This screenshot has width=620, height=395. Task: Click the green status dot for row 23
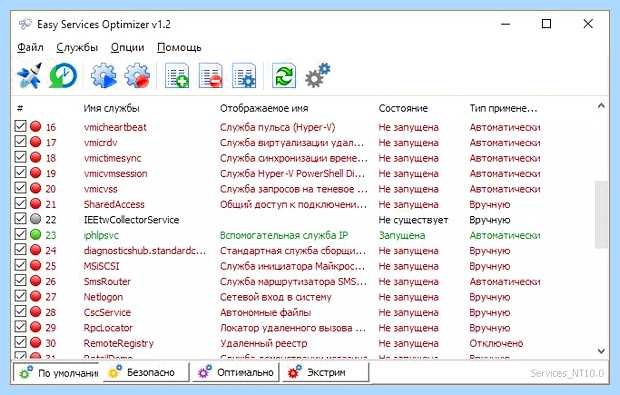pyautogui.click(x=36, y=234)
